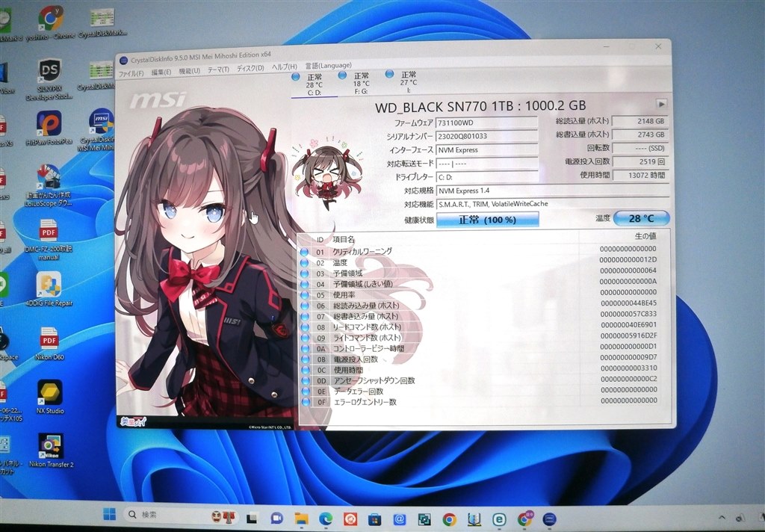Click the chibi Mei Mihoshi character image
Viewport: 765px width, 532px height.
point(327,173)
